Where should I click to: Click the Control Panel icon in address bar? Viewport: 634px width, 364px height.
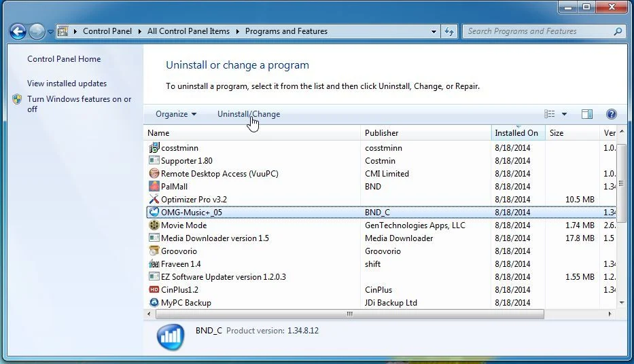[x=63, y=31]
